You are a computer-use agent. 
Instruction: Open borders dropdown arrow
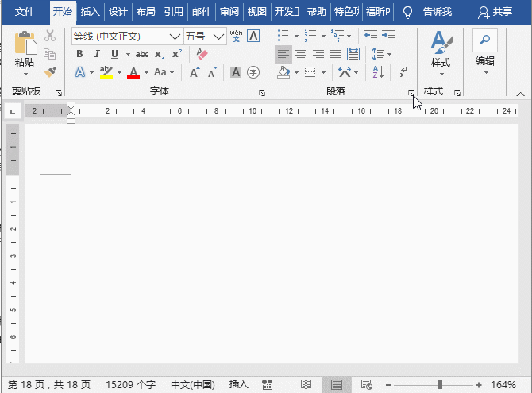coord(323,72)
